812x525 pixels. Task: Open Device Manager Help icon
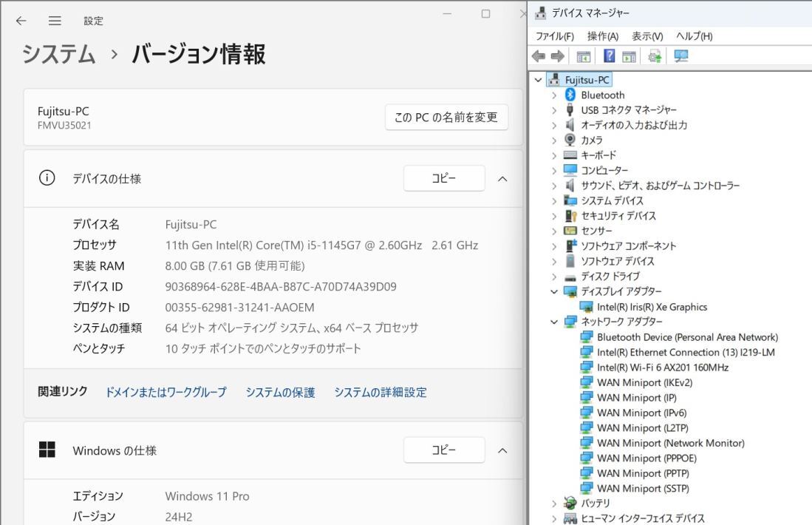(x=609, y=56)
